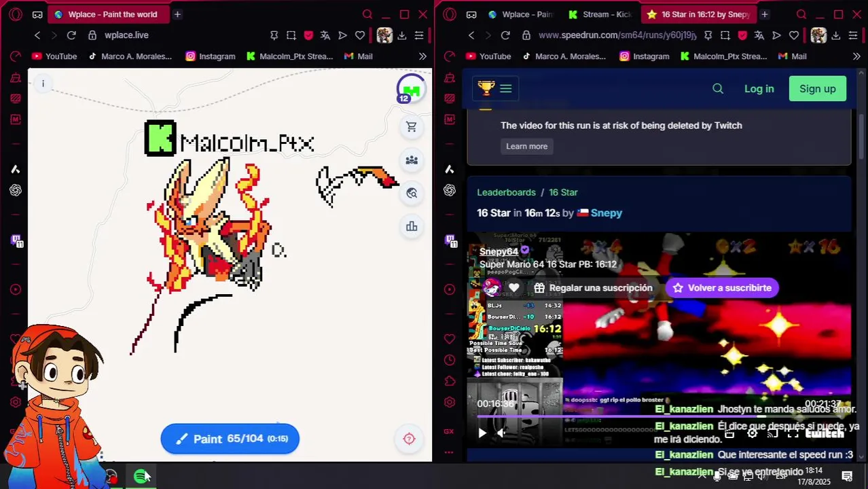Image resolution: width=868 pixels, height=489 pixels.
Task: Open ChatGPT sidebar icon in left window
Action: tap(15, 190)
